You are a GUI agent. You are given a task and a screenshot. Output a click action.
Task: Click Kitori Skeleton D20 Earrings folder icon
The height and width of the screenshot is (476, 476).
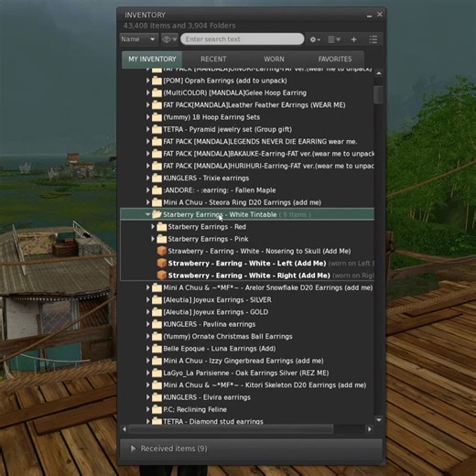coord(157,385)
